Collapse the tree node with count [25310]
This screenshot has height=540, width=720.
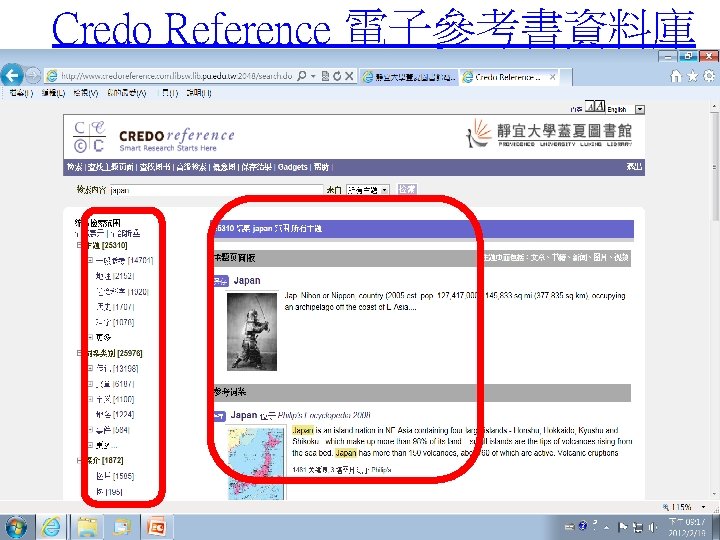[79, 246]
